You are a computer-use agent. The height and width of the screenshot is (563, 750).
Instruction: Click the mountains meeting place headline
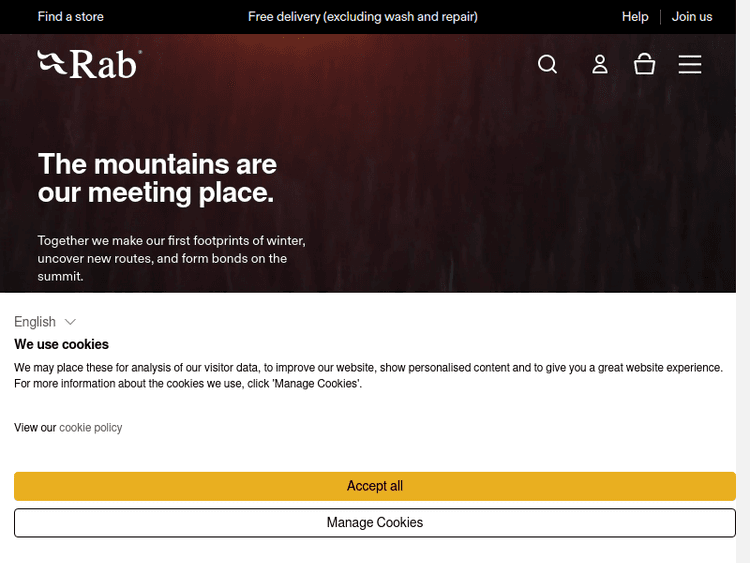157,177
